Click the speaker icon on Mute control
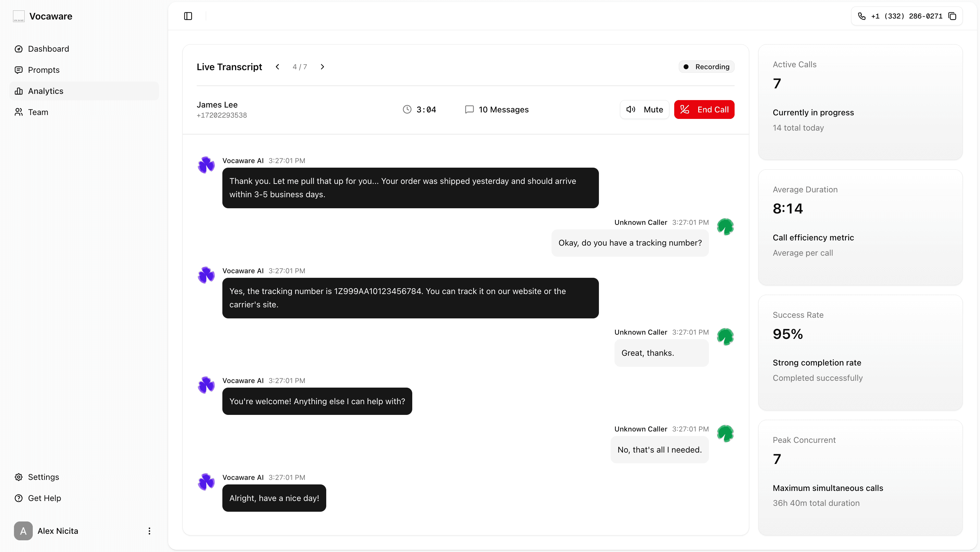Image resolution: width=980 pixels, height=552 pixels. tap(630, 109)
